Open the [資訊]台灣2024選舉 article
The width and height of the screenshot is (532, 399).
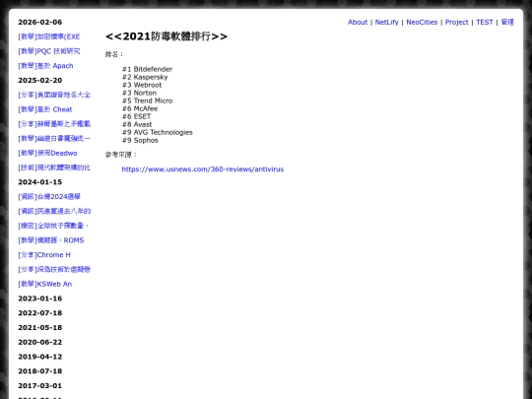[49, 196]
